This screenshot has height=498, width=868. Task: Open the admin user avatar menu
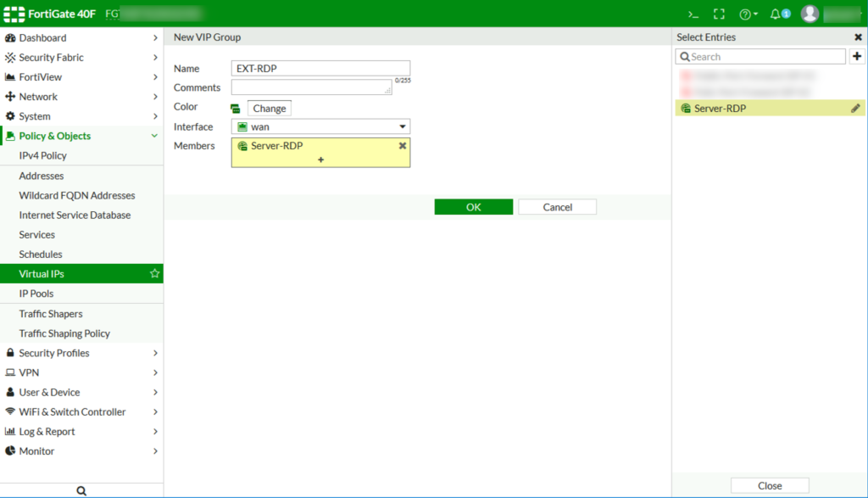point(810,12)
